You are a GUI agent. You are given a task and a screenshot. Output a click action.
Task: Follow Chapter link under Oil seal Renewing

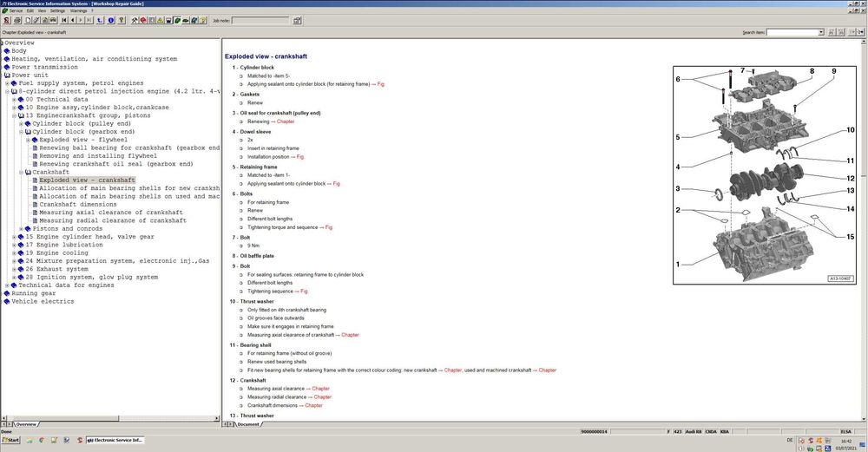(x=286, y=121)
